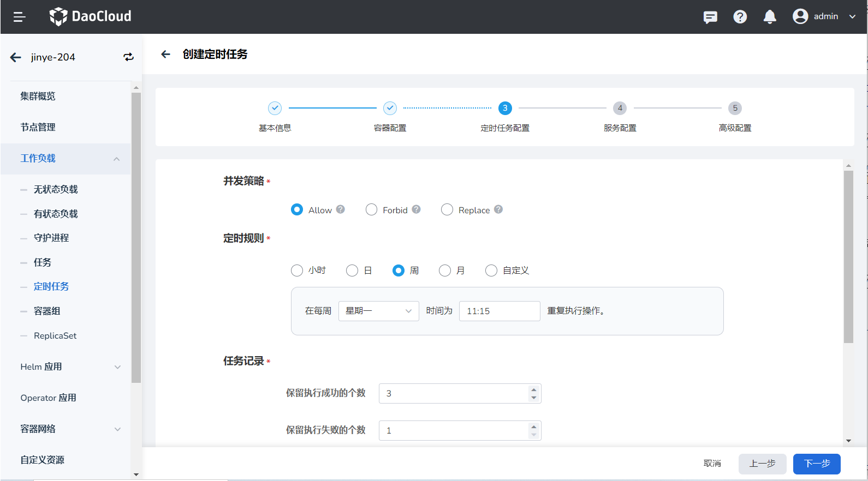Go back using arrow beside 创建定时任务

click(x=166, y=54)
